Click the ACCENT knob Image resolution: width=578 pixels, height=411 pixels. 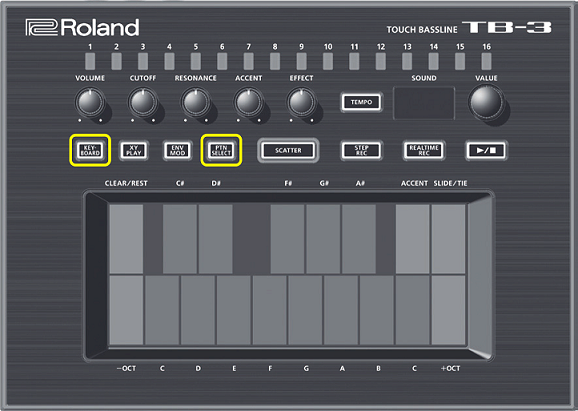(248, 102)
